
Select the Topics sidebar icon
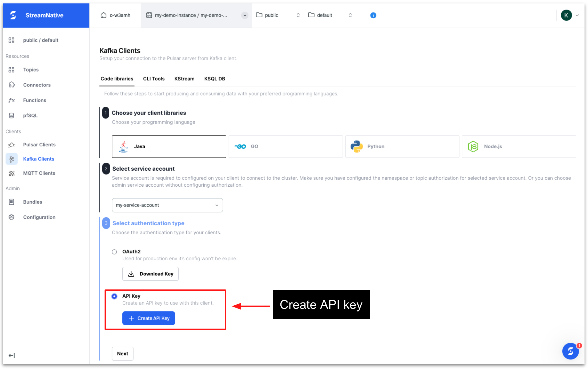pos(11,69)
